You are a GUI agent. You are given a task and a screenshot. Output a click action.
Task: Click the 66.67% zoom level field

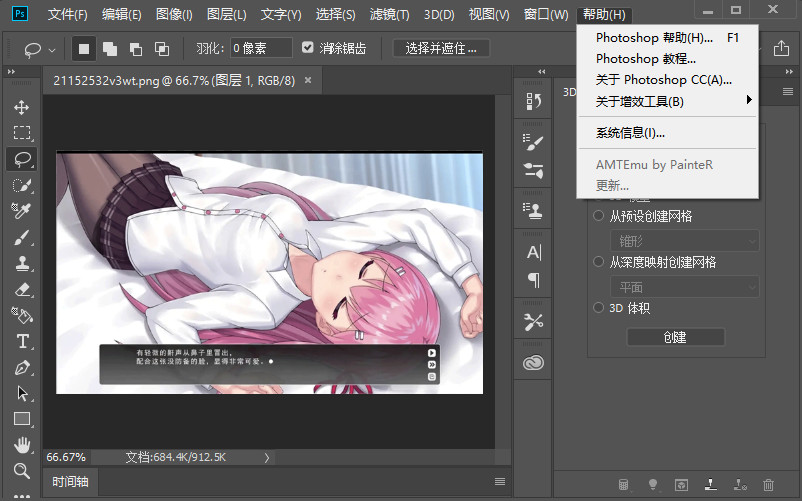66,457
